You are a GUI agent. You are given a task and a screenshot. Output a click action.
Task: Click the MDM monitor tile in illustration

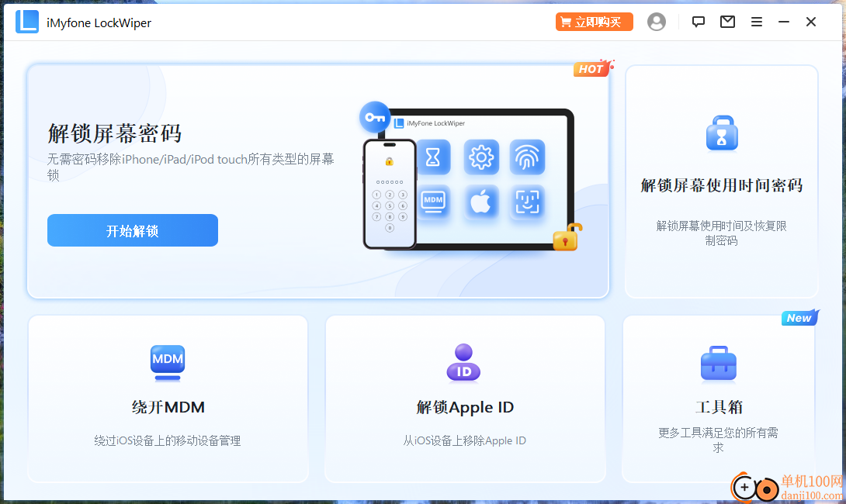point(433,202)
